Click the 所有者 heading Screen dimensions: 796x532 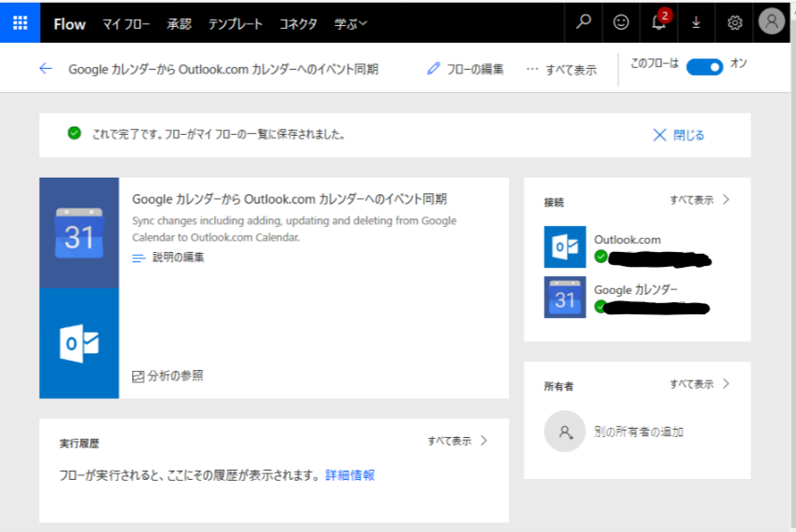(559, 387)
